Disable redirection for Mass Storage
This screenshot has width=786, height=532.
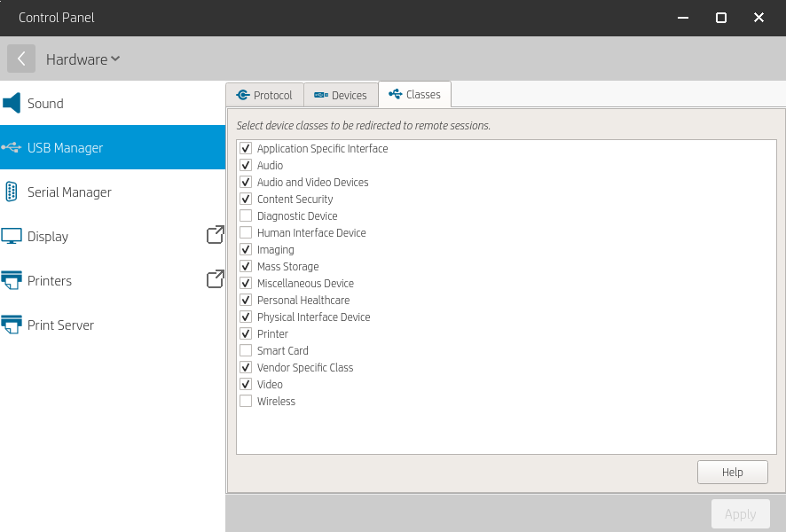[246, 266]
